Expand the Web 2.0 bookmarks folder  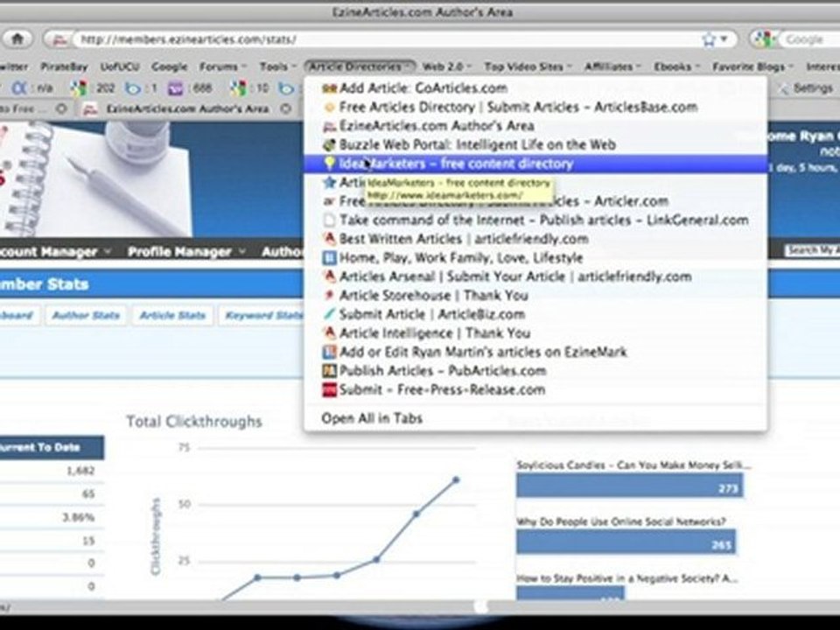point(447,66)
